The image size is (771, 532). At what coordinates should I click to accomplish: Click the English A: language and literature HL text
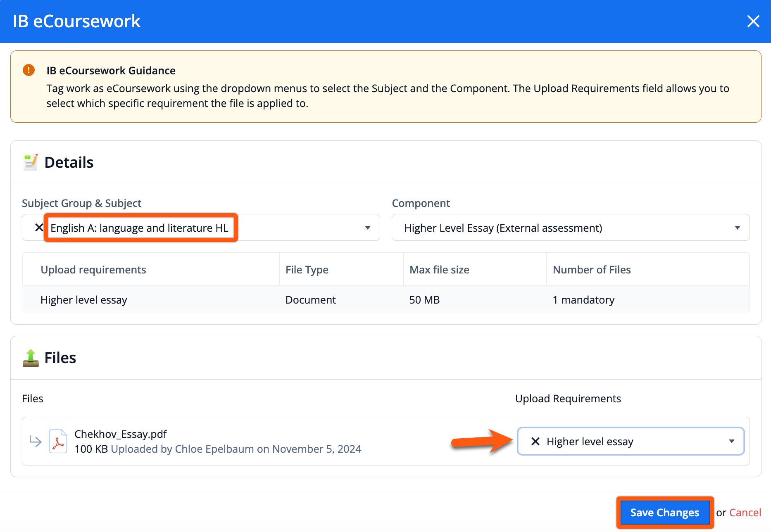pos(139,228)
